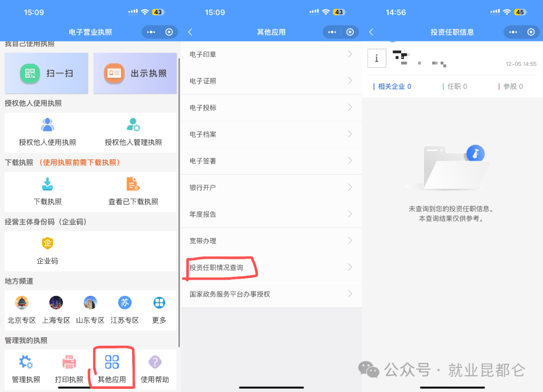
Task: Tap the 扫一扫 button label
Action: point(59,73)
